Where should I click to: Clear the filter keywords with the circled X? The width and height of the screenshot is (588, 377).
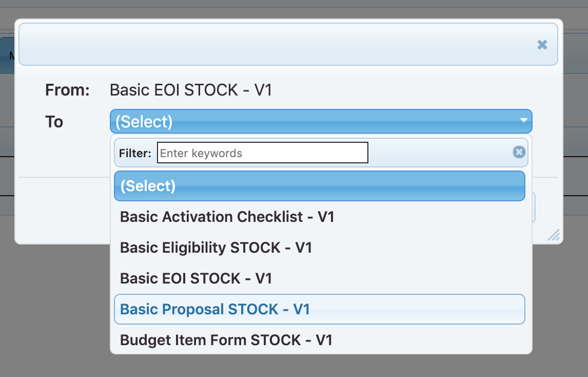click(x=519, y=152)
